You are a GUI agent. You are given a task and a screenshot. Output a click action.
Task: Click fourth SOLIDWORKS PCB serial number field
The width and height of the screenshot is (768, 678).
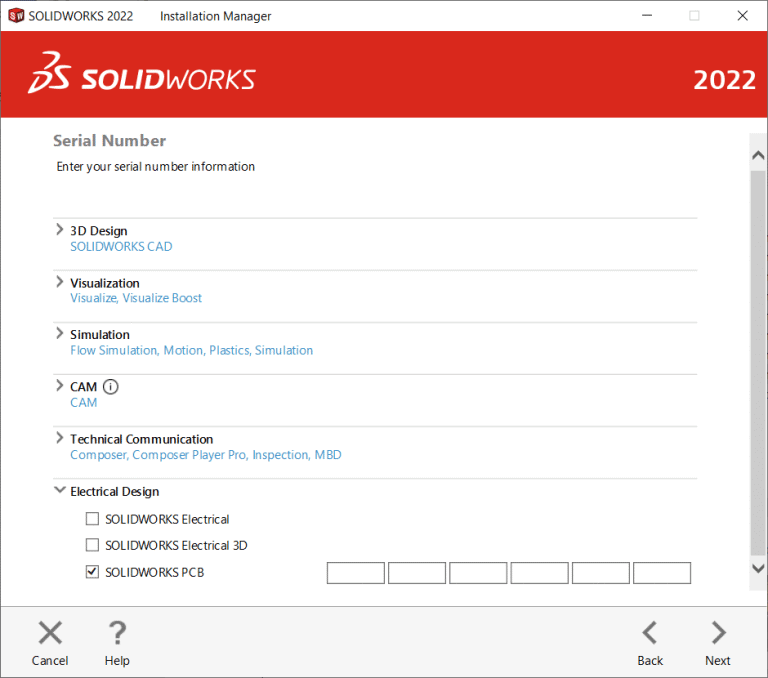539,573
